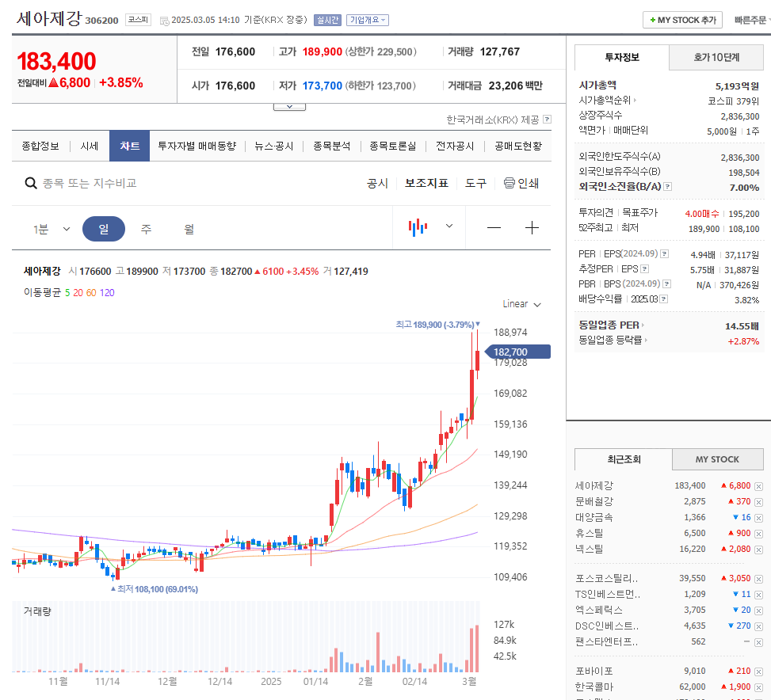Print the chart using the printer icon

513,183
